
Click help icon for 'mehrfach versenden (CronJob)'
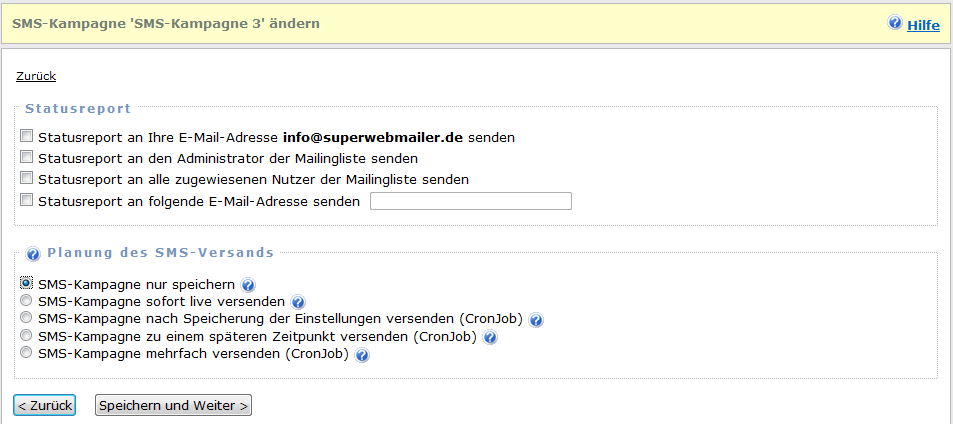point(362,355)
